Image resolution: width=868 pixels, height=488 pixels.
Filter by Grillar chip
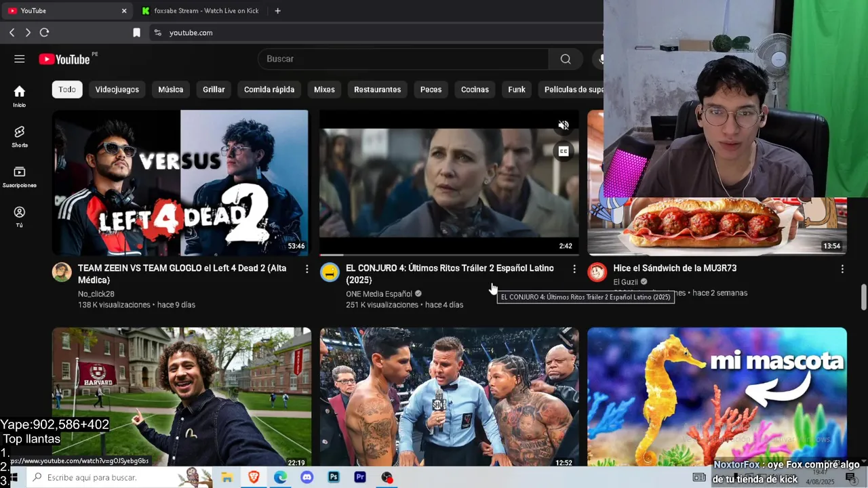[214, 89]
